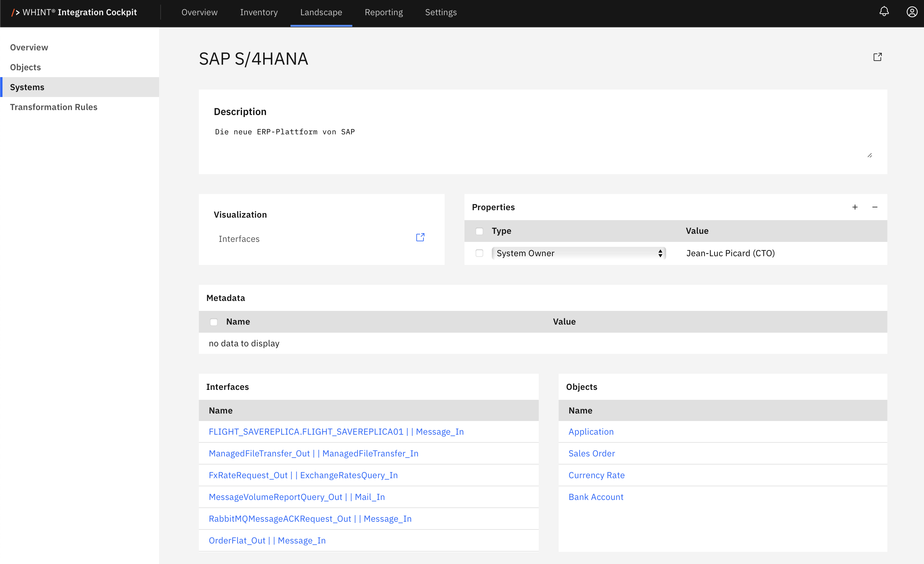Image resolution: width=924 pixels, height=564 pixels.
Task: Open the Settings tab
Action: (441, 12)
